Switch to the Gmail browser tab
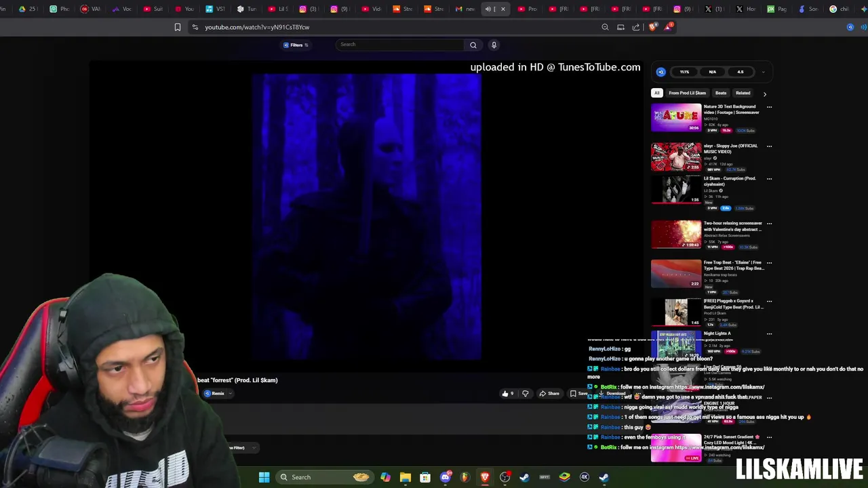This screenshot has height=488, width=868. click(465, 9)
